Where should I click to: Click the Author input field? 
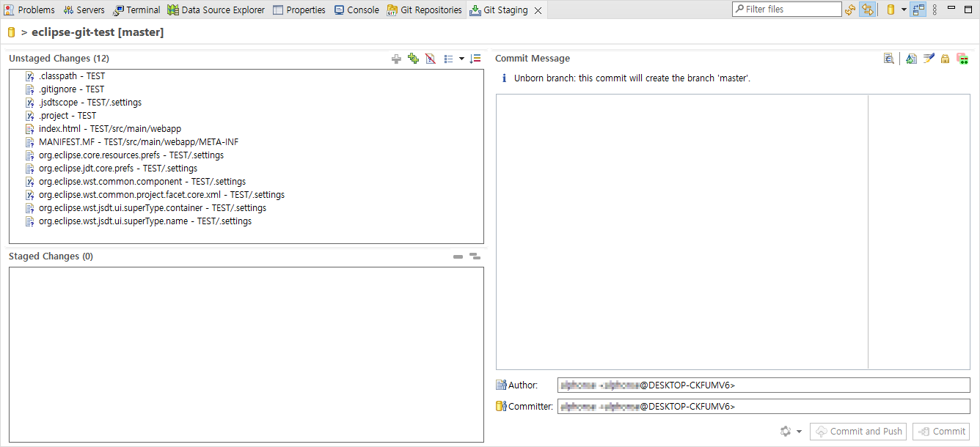tap(763, 385)
